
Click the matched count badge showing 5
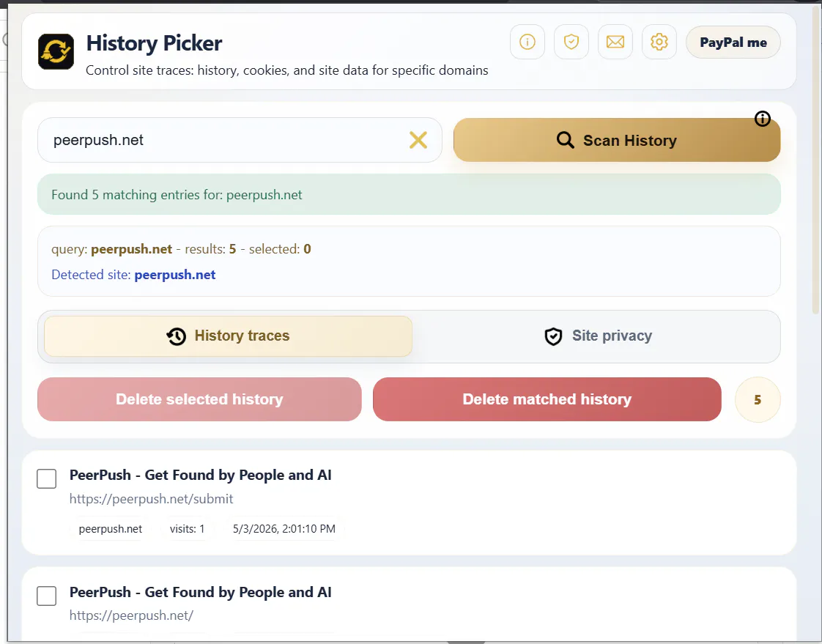pos(758,399)
